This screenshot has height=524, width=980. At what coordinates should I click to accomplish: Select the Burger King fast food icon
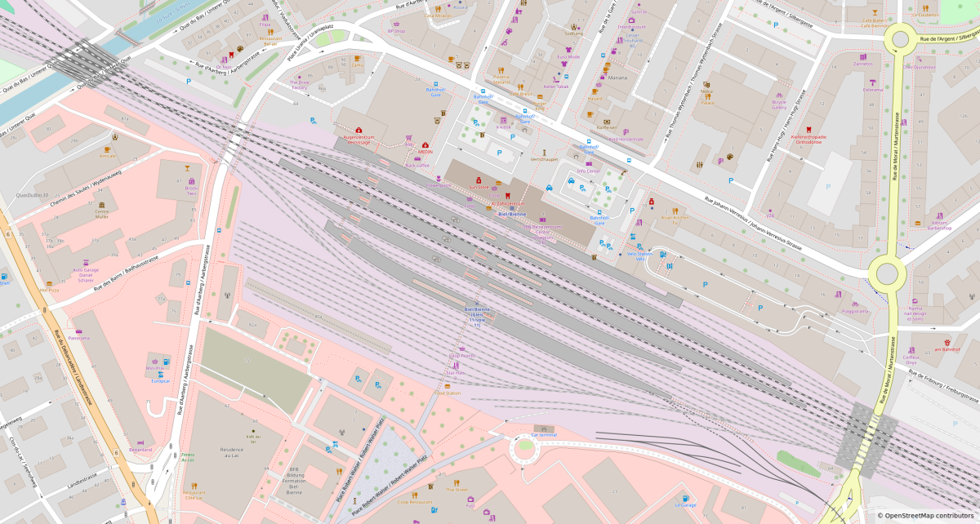540,99
